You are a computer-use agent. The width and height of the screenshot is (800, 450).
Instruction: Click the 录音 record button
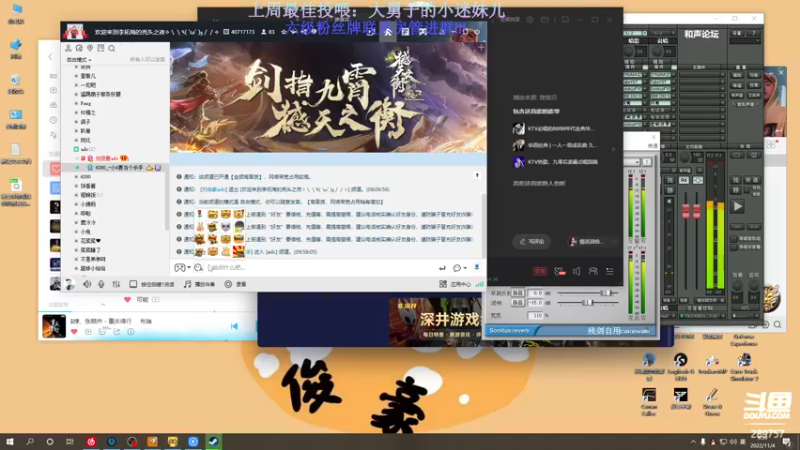point(236,284)
